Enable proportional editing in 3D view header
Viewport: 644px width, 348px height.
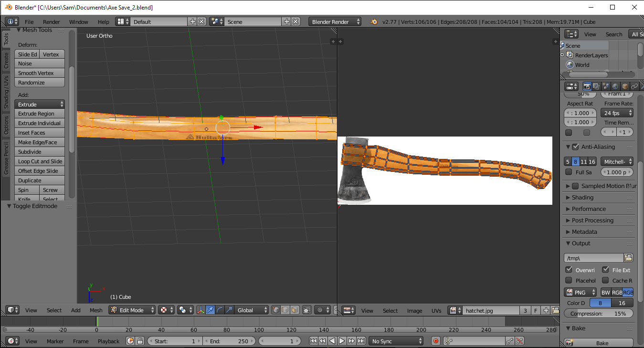pyautogui.click(x=319, y=310)
